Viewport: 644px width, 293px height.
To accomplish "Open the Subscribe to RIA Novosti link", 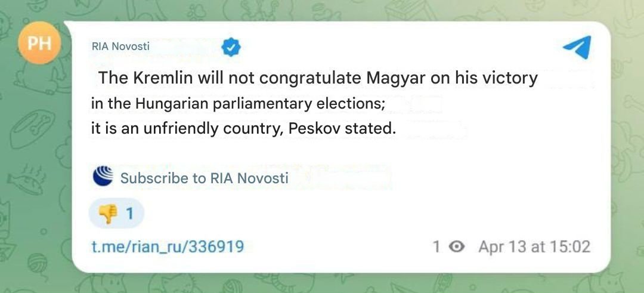I will pyautogui.click(x=204, y=178).
